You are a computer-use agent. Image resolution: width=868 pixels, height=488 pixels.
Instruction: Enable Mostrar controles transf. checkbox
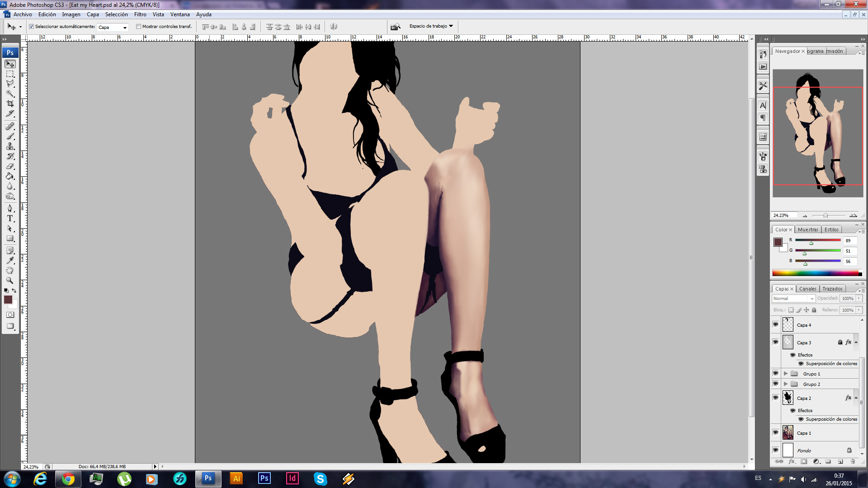pos(139,27)
